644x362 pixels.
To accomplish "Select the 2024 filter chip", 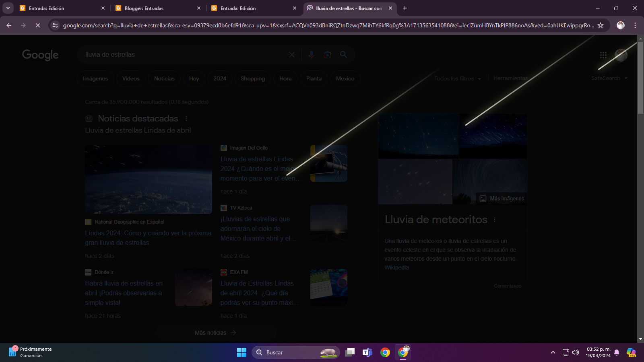I will click(220, 78).
